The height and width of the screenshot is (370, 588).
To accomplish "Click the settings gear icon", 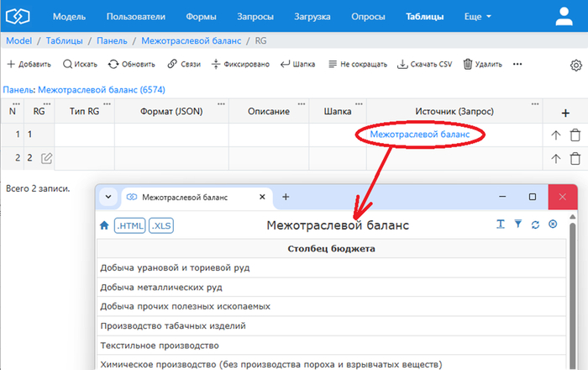I will [x=576, y=65].
